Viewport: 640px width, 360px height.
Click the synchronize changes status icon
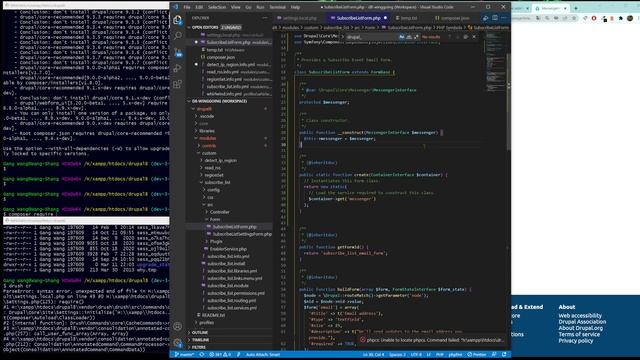(x=202, y=355)
